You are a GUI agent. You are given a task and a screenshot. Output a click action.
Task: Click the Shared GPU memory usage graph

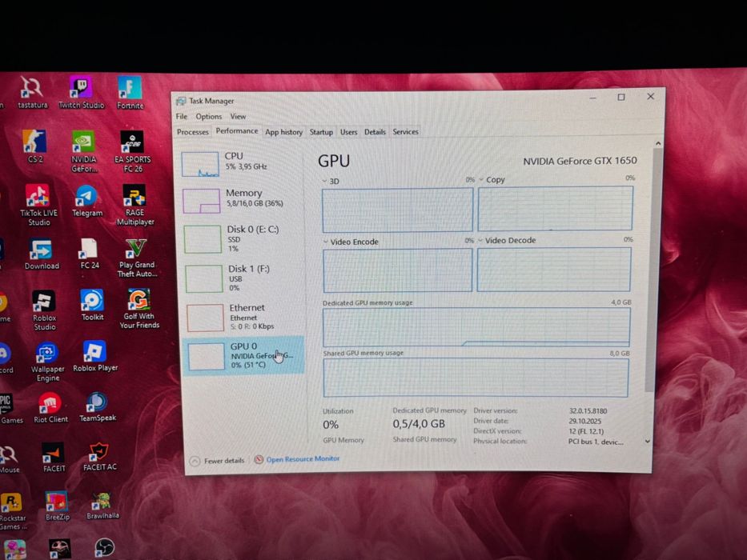coord(476,378)
